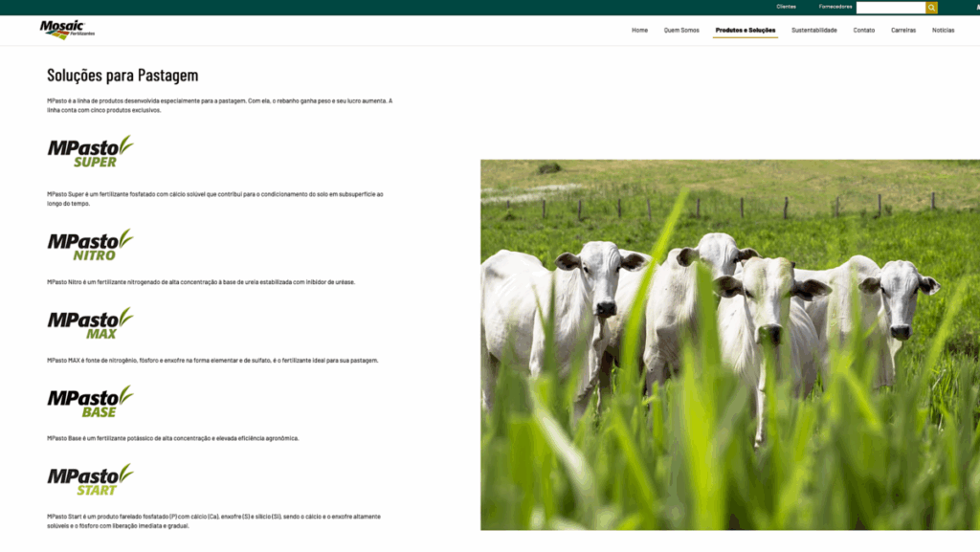Click the Mosaic Fertilizantes logo
Screen dimensions: 980x552
66,30
